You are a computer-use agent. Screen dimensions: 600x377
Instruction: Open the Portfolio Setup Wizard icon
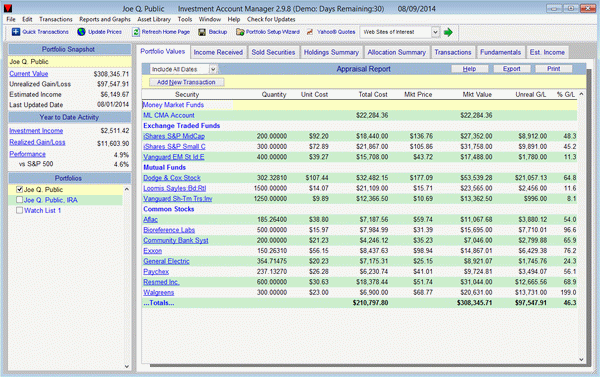tap(240, 32)
